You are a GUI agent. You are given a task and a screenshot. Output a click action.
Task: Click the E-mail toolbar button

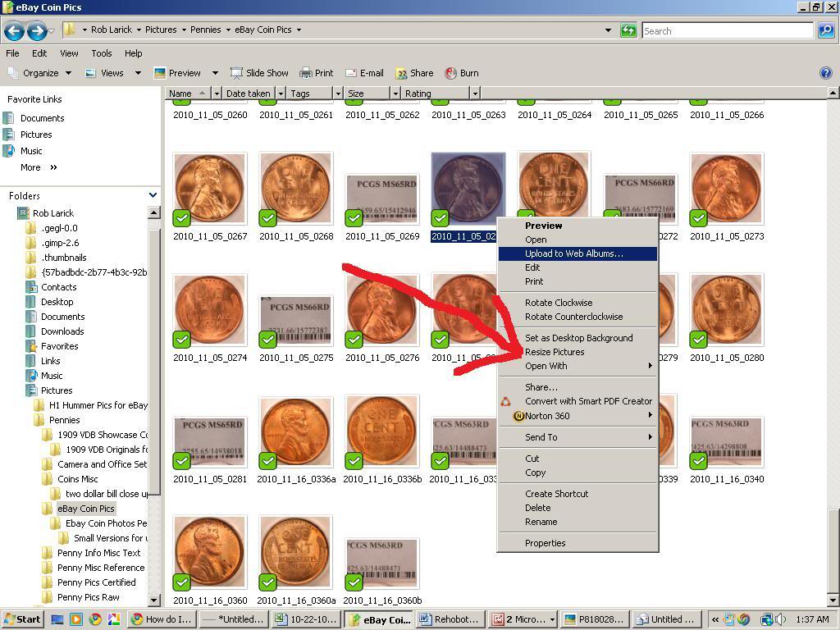pyautogui.click(x=364, y=73)
